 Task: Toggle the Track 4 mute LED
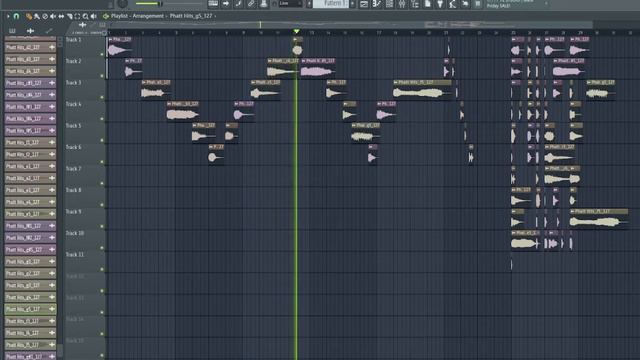[x=102, y=119]
